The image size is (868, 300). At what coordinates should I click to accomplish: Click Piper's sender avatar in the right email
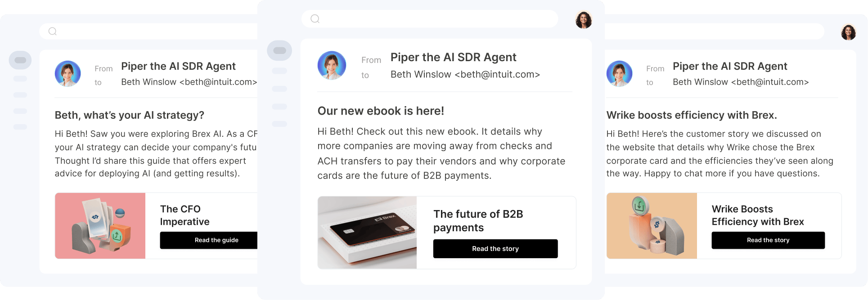point(619,74)
